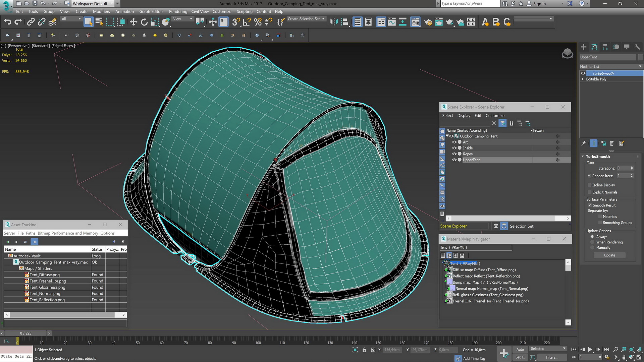
Task: Adjust Iterations stepper in TurboSmooth
Action: (632, 168)
